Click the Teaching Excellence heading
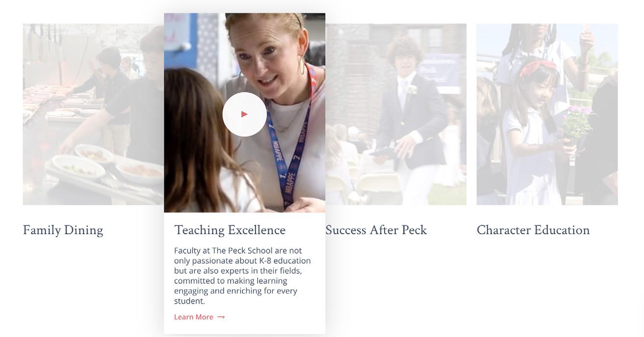Viewport: 644px width, 337px height. point(230,230)
